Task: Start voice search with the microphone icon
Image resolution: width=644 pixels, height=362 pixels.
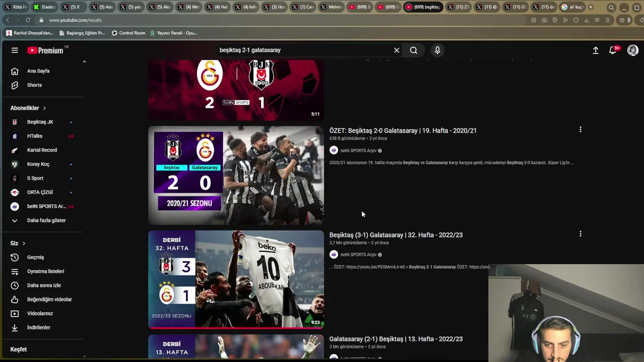Action: (437, 50)
